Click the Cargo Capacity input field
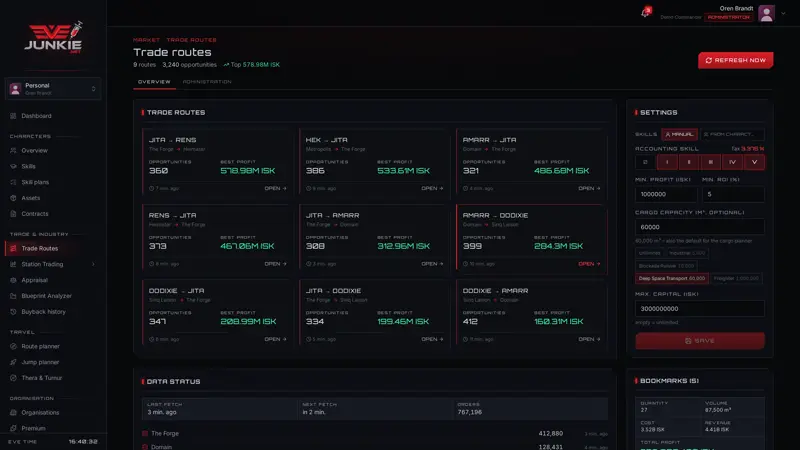This screenshot has height=450, width=800. tap(699, 227)
